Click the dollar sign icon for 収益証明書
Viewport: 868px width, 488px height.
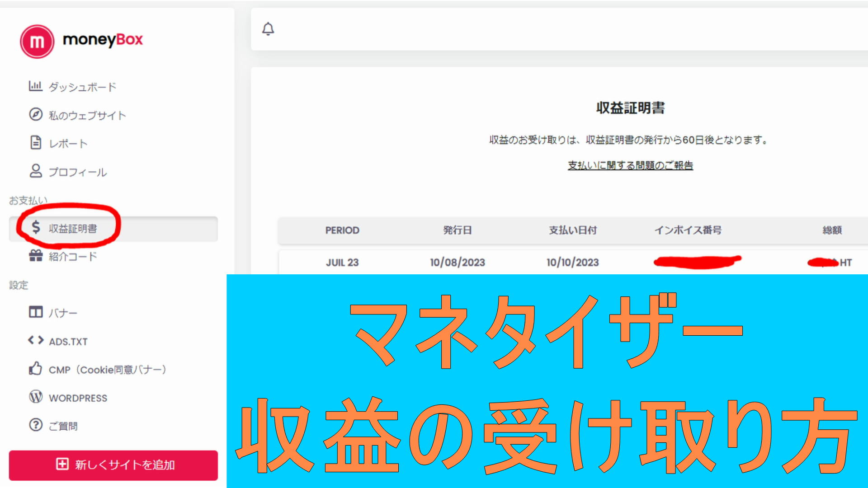tap(36, 227)
